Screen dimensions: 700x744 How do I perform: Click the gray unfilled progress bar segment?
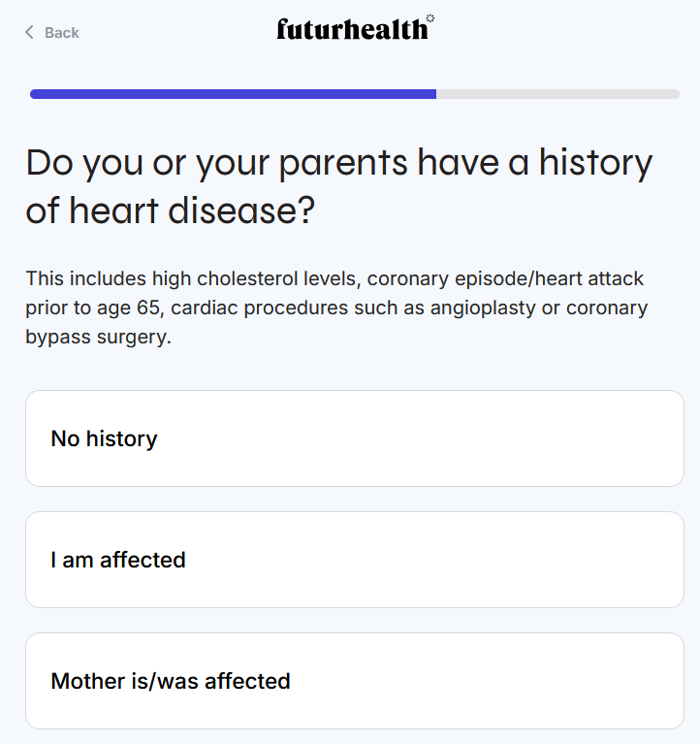pos(557,94)
